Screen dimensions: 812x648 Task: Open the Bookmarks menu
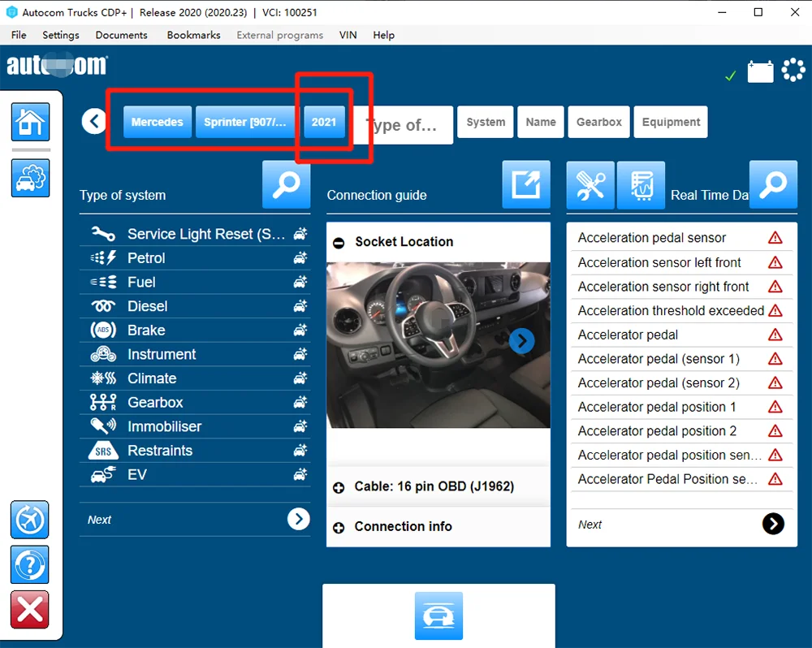point(193,35)
